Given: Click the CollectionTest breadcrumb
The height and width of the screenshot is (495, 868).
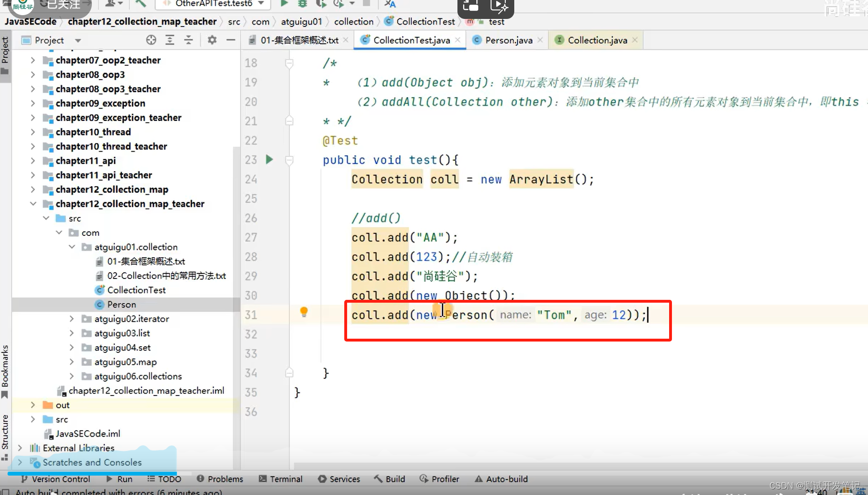Looking at the screenshot, I should pyautogui.click(x=420, y=21).
